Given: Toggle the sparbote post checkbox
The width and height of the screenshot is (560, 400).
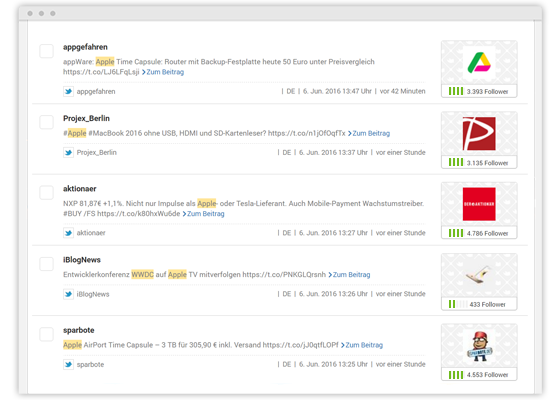Looking at the screenshot, I should point(46,334).
